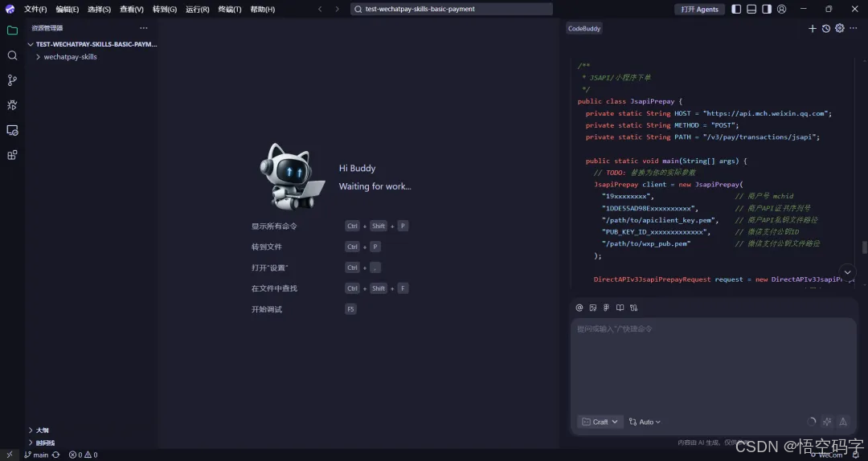
Task: Click the "Hi Buddy" greeting text
Action: 357,168
